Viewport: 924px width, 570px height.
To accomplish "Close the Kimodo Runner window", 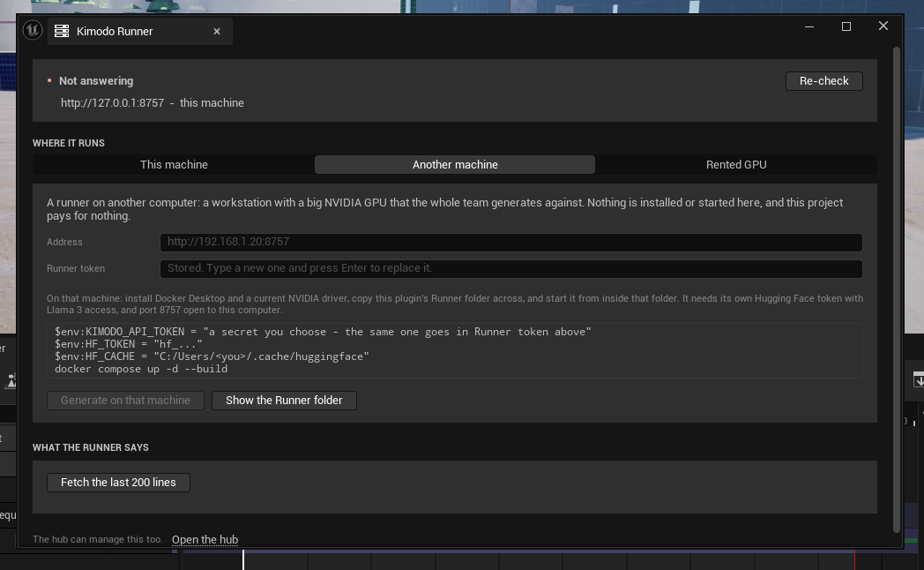I will [x=883, y=26].
